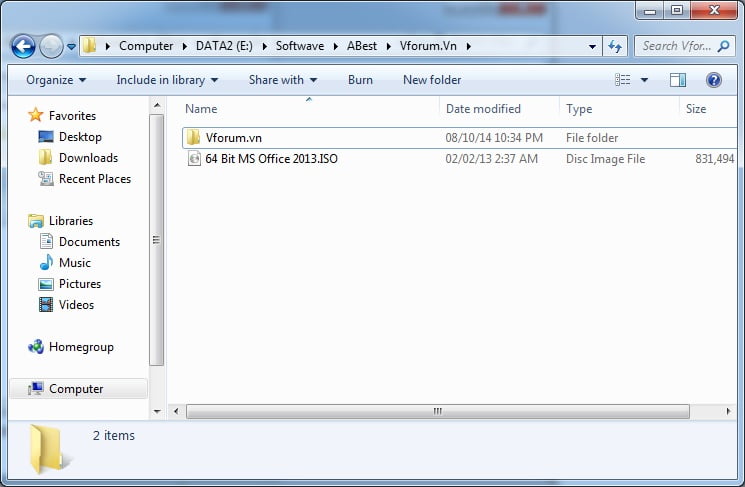Open Recent Places in Favorites
745x487 pixels.
click(x=95, y=179)
